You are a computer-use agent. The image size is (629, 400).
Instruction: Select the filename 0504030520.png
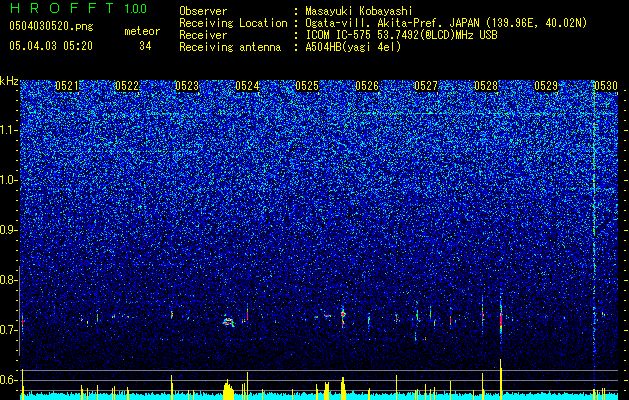[51, 27]
